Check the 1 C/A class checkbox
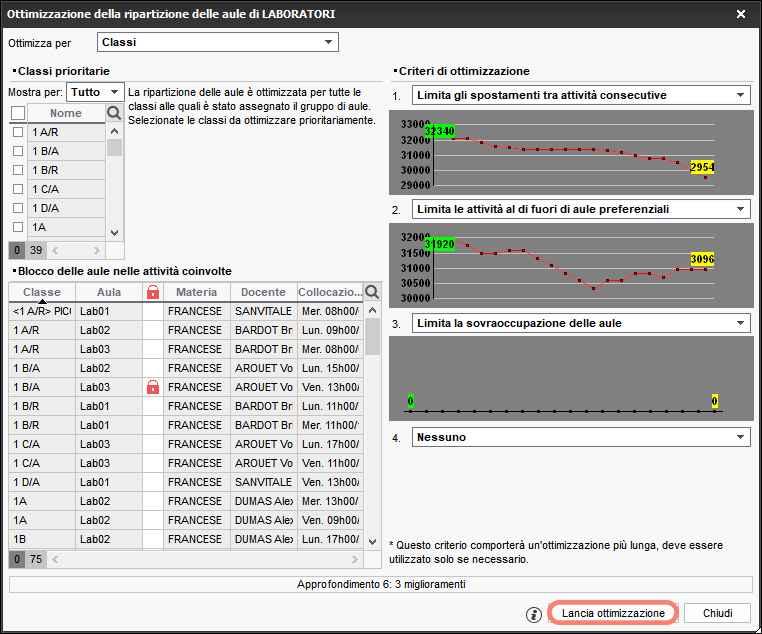This screenshot has height=634, width=762. pyautogui.click(x=18, y=189)
